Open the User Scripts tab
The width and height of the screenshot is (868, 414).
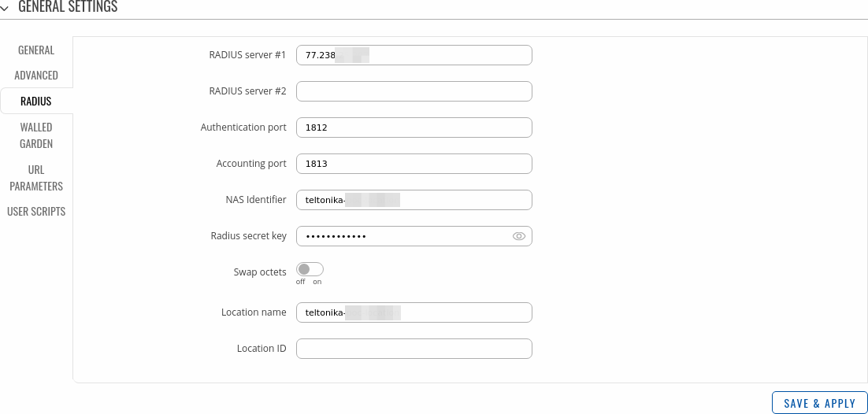click(x=36, y=212)
